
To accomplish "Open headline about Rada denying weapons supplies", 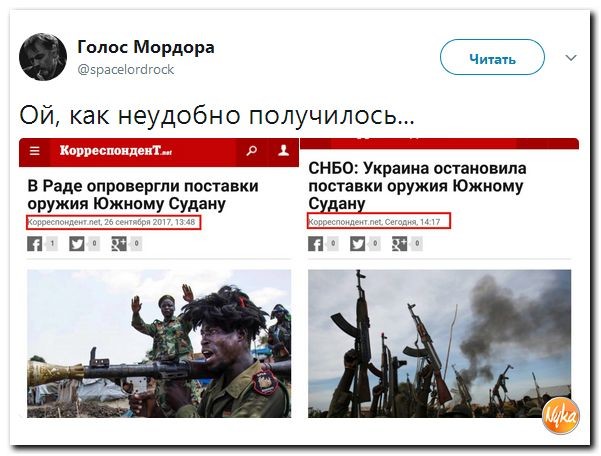I will (x=143, y=195).
